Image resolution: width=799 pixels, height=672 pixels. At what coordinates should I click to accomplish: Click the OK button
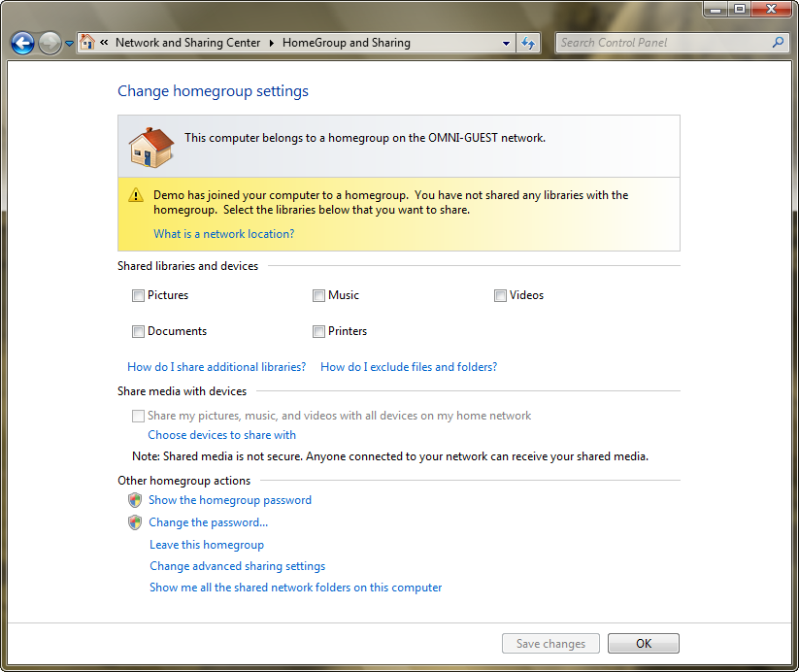[x=643, y=644]
